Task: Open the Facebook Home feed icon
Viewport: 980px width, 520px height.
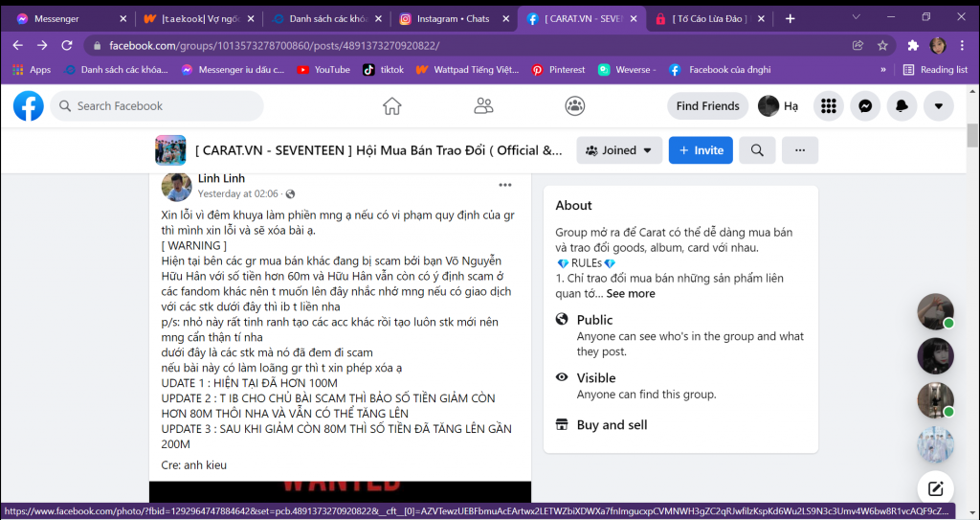Action: pos(391,105)
